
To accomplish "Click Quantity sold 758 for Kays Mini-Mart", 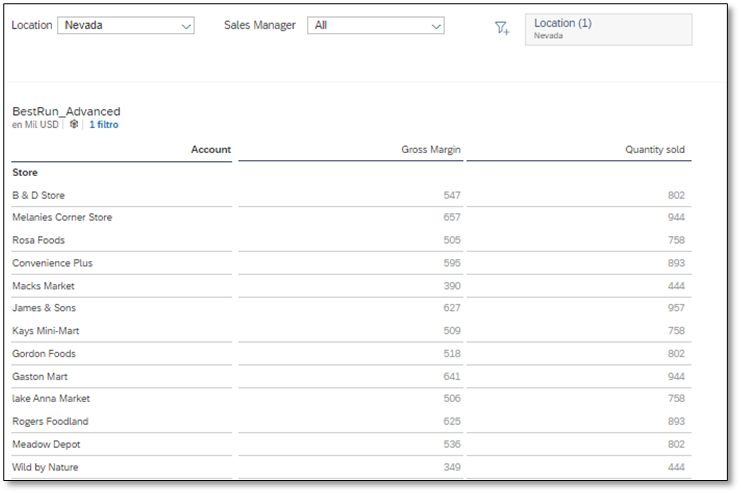I will pos(676,331).
